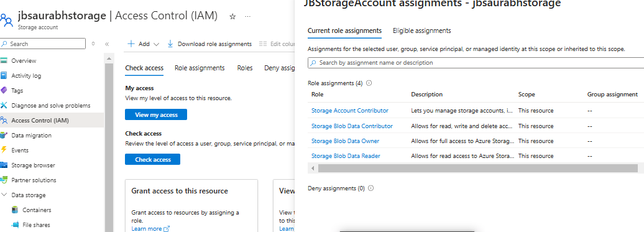Click 'Grant access to this resource' heading

coord(180,191)
